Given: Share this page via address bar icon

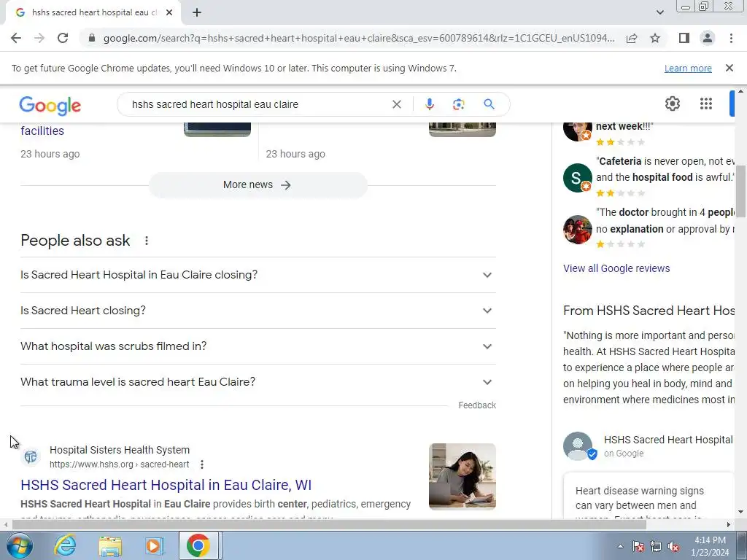Looking at the screenshot, I should pos(632,38).
